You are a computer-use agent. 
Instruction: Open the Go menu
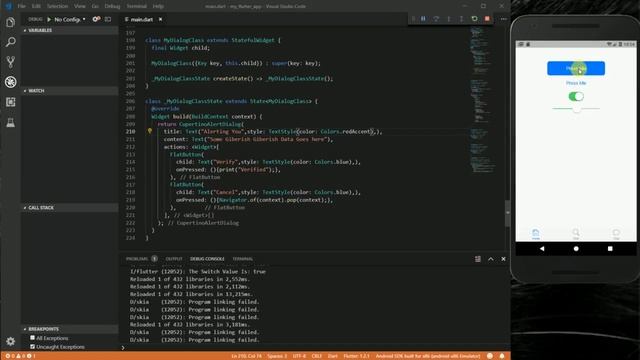tap(95, 6)
